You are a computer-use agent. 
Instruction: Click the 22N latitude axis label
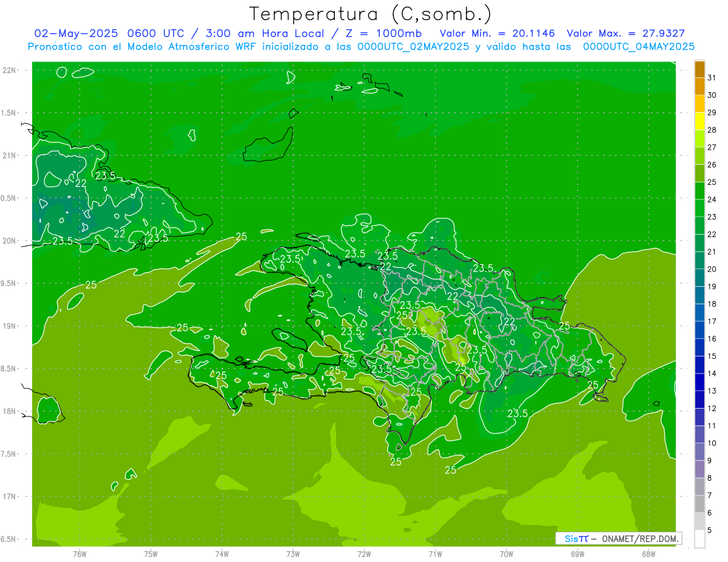pyautogui.click(x=10, y=70)
